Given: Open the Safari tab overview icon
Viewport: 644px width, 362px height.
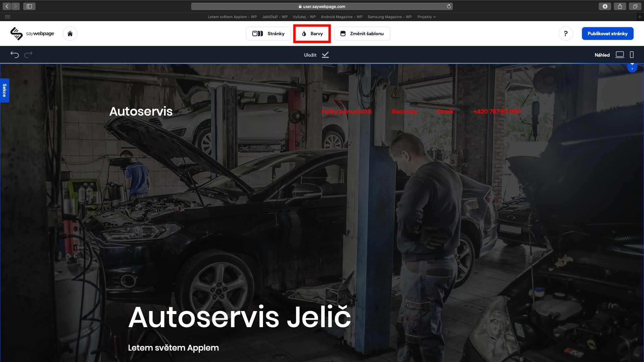Looking at the screenshot, I should coord(635,6).
